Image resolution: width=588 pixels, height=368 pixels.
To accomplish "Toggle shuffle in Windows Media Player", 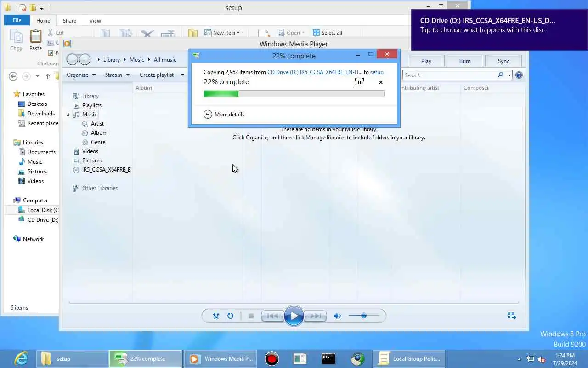I will 216,316.
